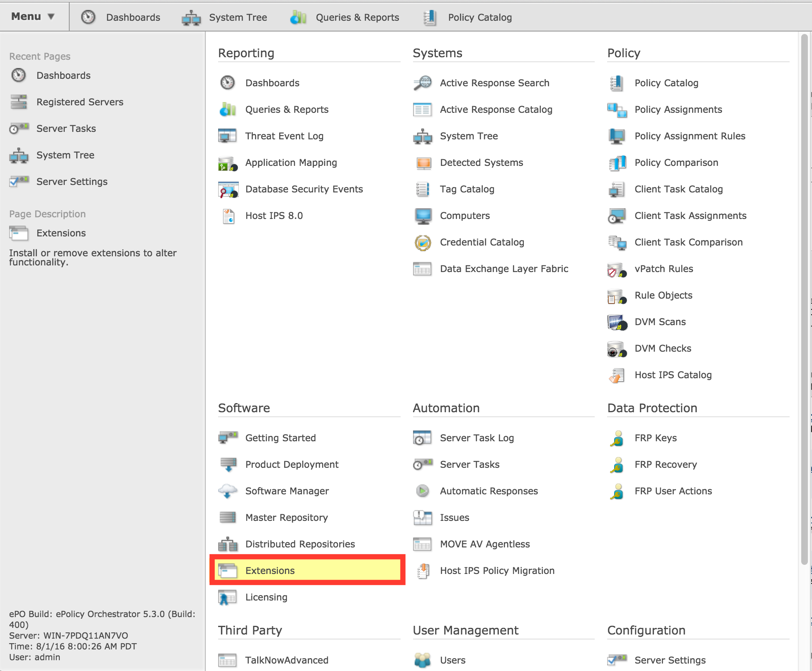812x671 pixels.
Task: Open vPatch Rules icon
Action: click(617, 270)
